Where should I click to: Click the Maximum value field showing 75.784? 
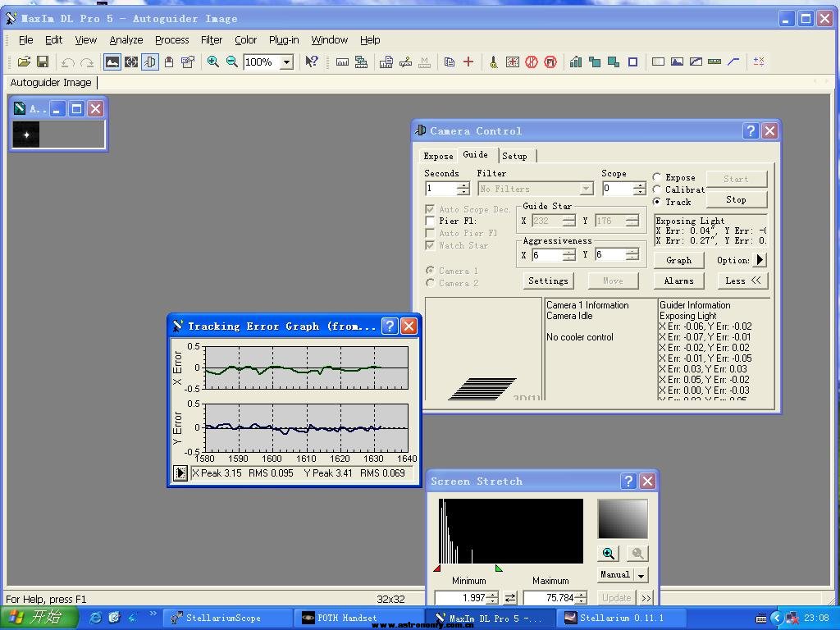tap(550, 597)
